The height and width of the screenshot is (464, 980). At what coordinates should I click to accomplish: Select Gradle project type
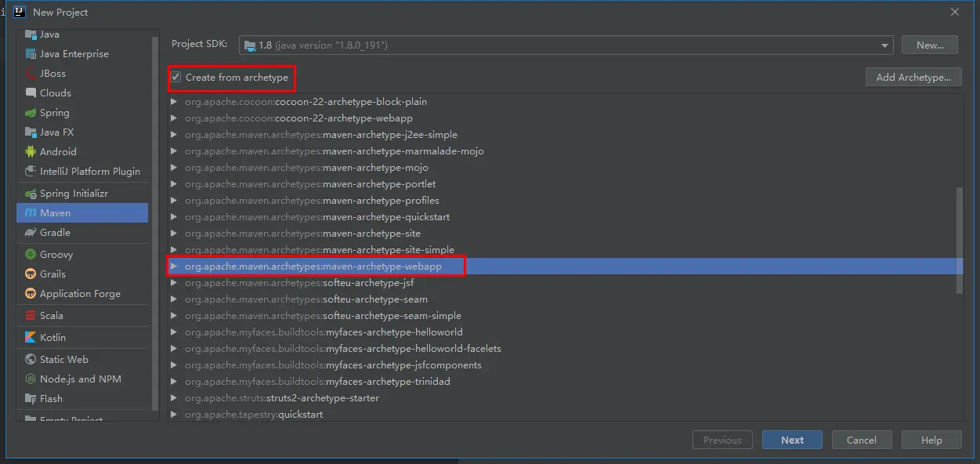[x=82, y=233]
